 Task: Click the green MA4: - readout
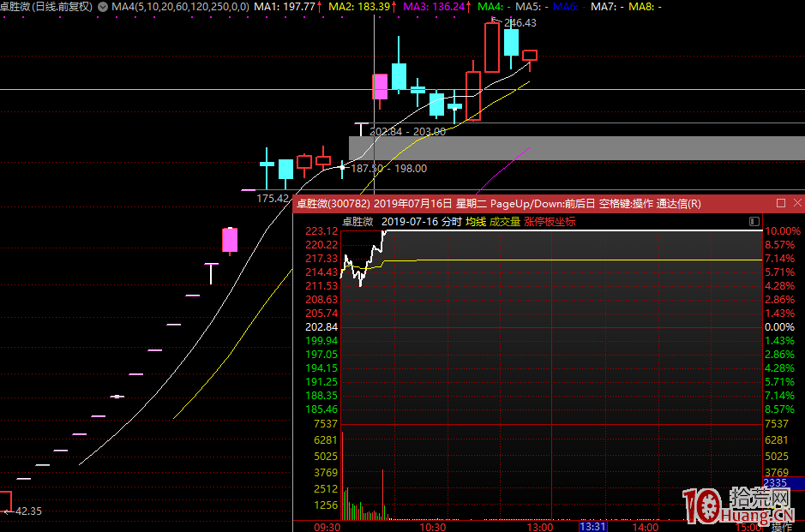pos(494,7)
